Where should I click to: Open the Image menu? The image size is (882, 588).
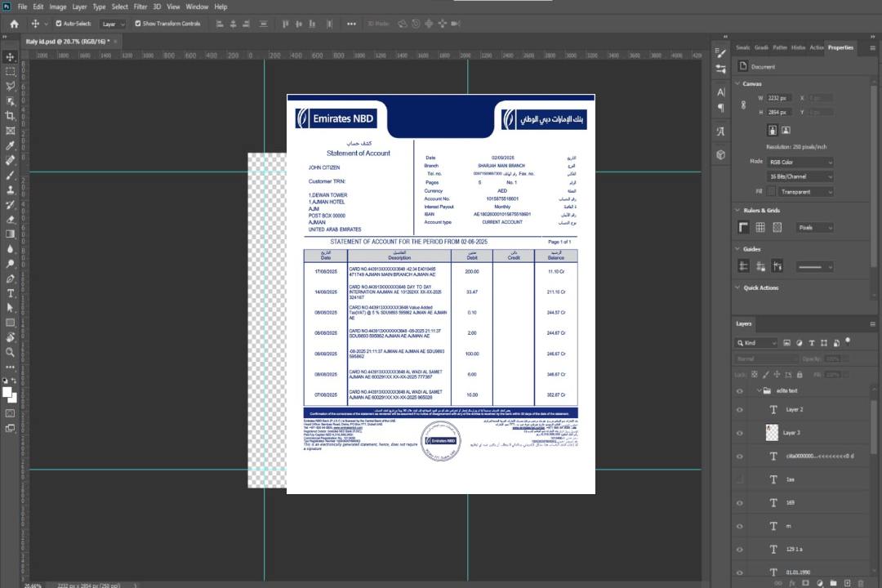tap(57, 7)
